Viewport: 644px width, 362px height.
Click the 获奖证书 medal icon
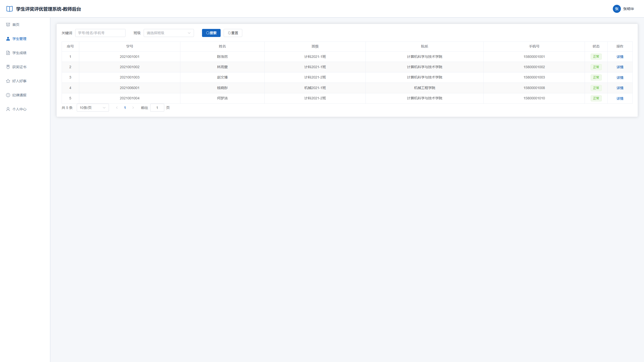pyautogui.click(x=8, y=67)
